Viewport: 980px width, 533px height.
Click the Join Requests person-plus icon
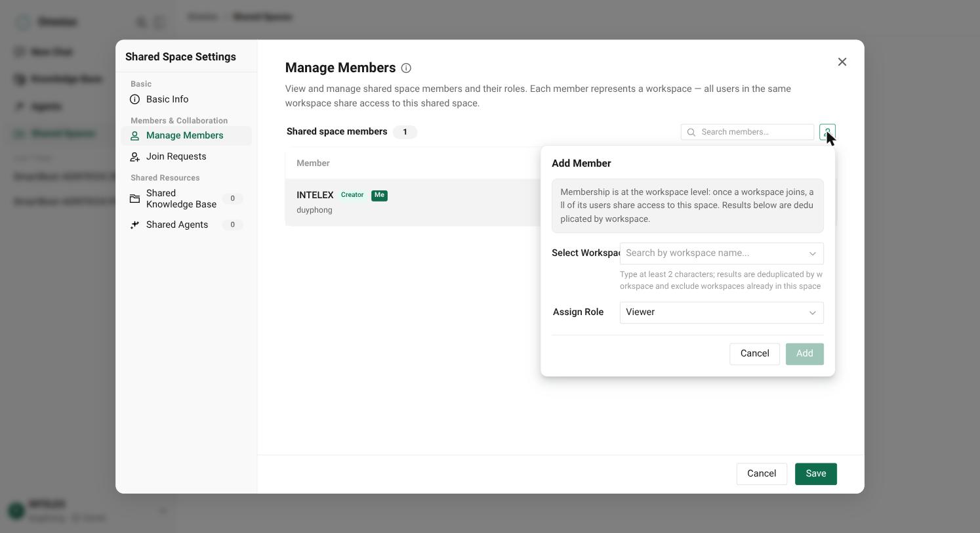tap(134, 157)
